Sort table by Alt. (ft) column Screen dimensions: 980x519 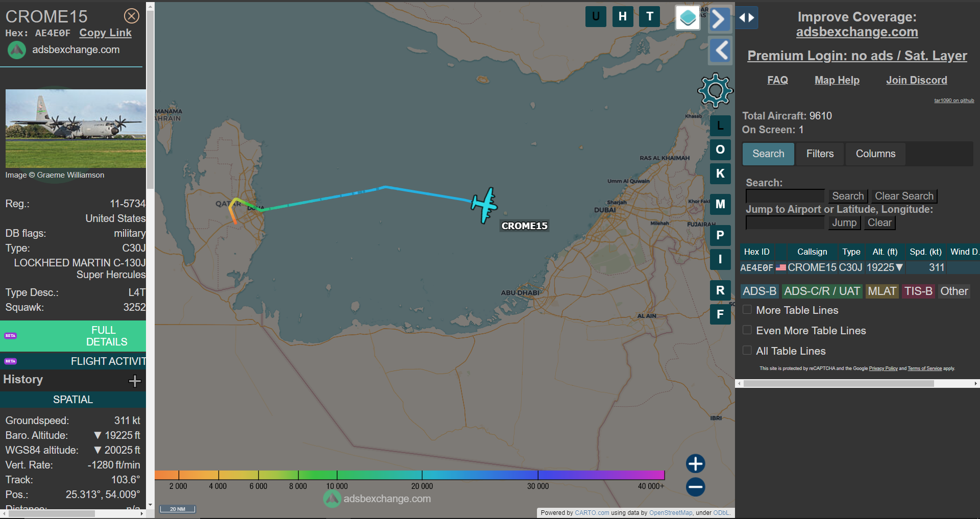885,252
